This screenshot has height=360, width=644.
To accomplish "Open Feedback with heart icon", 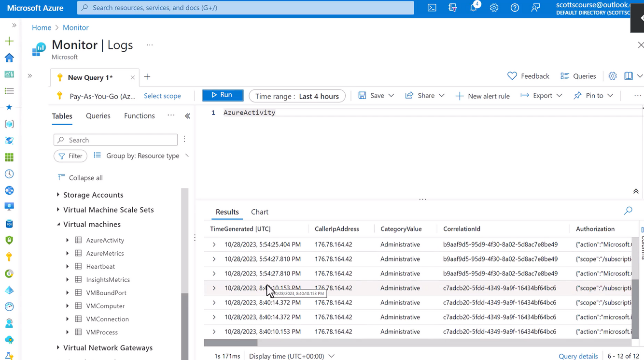I will coord(528,76).
